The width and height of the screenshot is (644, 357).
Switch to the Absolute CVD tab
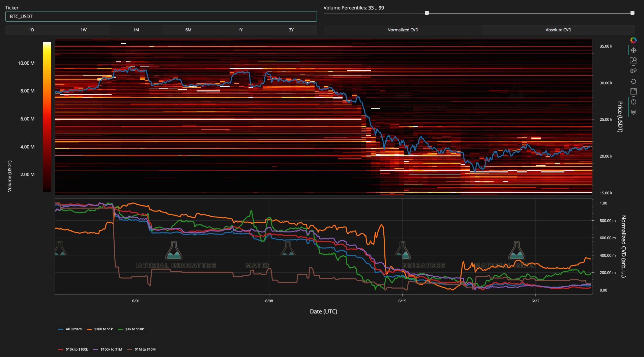click(x=558, y=30)
